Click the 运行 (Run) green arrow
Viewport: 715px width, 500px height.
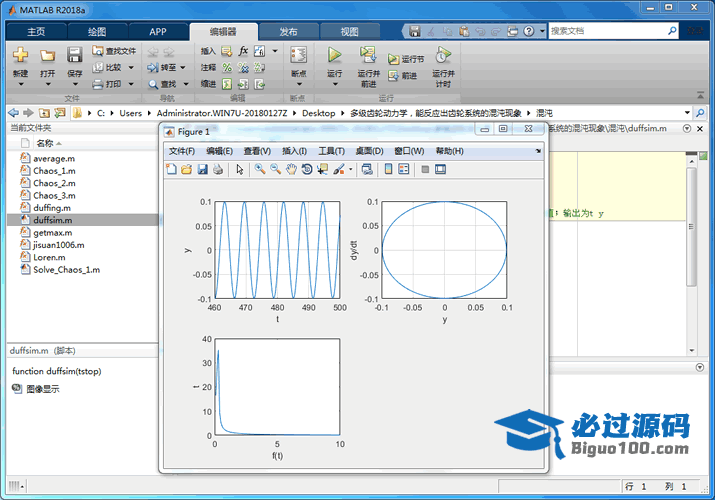point(335,55)
